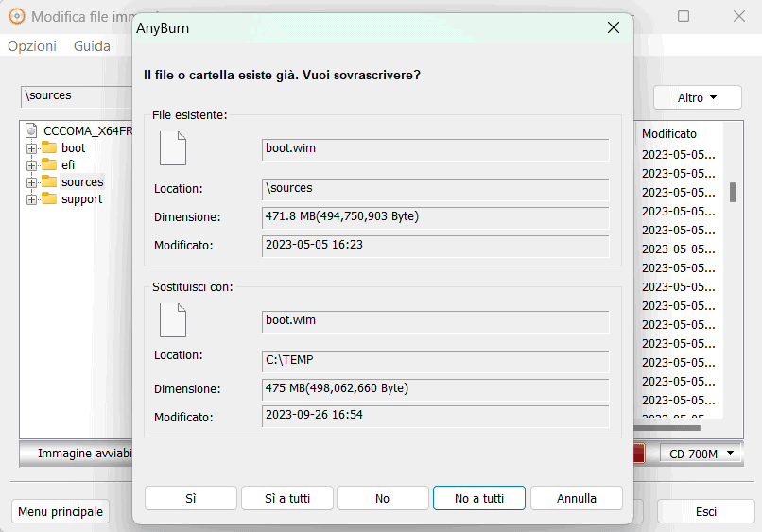The image size is (762, 532).
Task: Select the sources folder in tree
Action: point(82,181)
